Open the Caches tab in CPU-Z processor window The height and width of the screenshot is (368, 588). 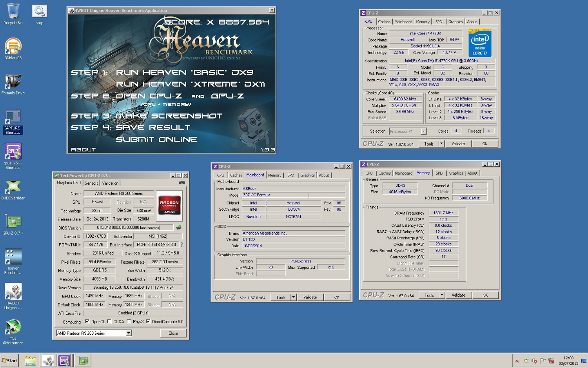point(384,22)
